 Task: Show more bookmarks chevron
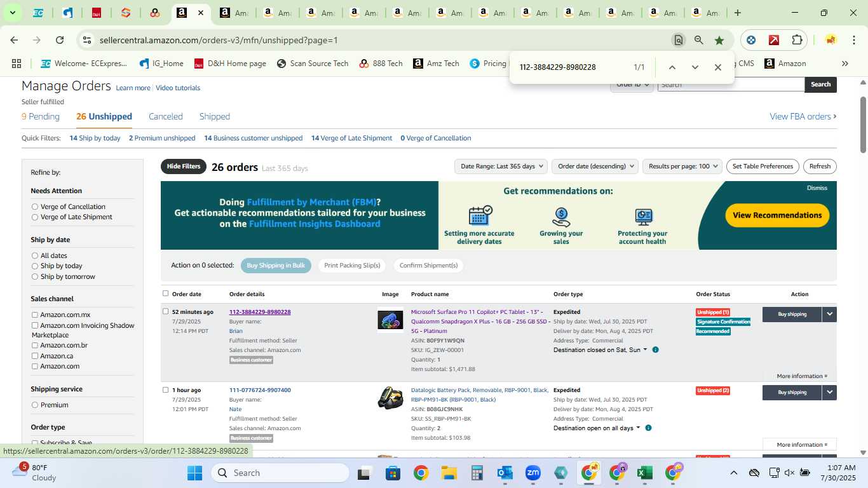point(844,64)
